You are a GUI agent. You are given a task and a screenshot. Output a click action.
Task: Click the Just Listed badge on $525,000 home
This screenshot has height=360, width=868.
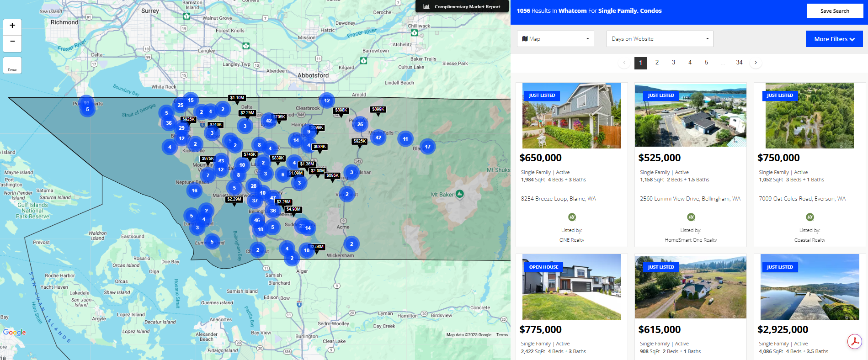(660, 95)
